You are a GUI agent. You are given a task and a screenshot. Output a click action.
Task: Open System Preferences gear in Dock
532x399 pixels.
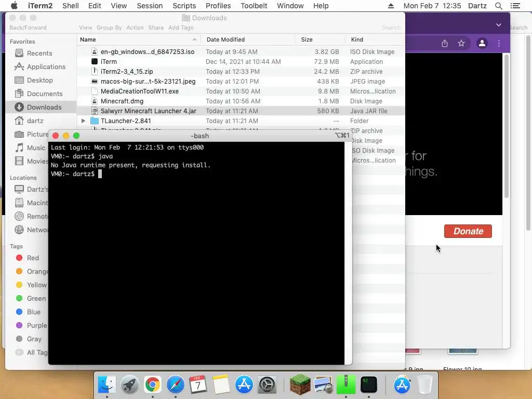[267, 385]
